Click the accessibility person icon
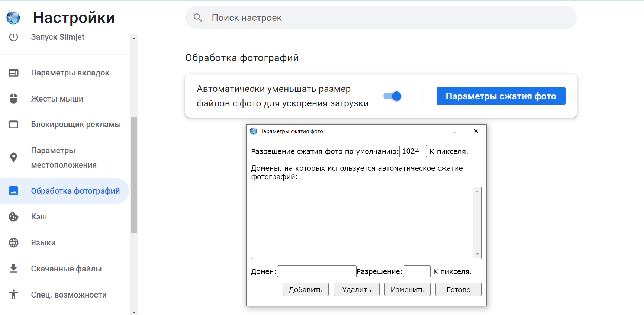The height and width of the screenshot is (315, 644). (14, 295)
